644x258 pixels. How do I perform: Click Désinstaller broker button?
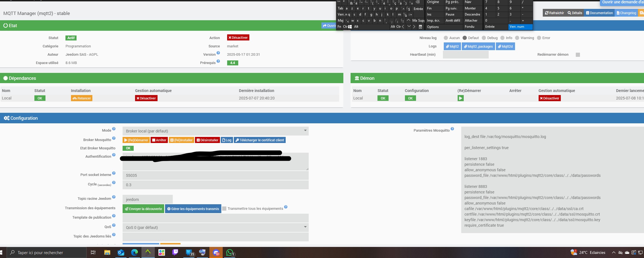tap(207, 140)
